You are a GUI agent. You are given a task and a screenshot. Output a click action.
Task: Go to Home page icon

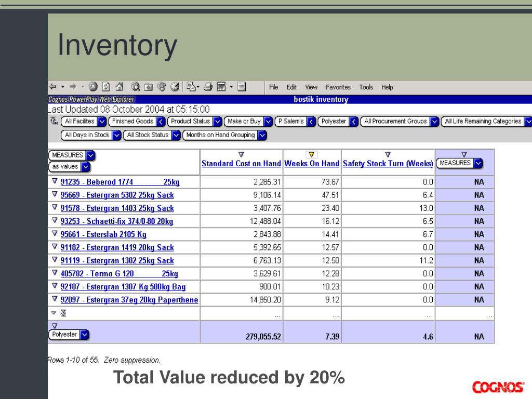point(119,87)
